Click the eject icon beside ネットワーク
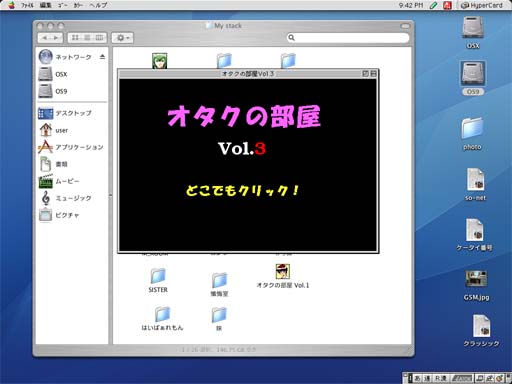 coord(102,57)
